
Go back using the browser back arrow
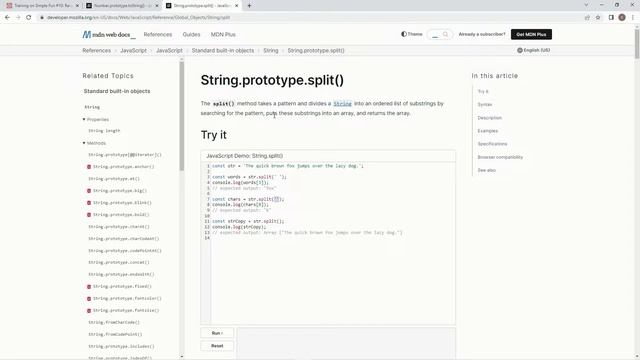[x=7, y=18]
